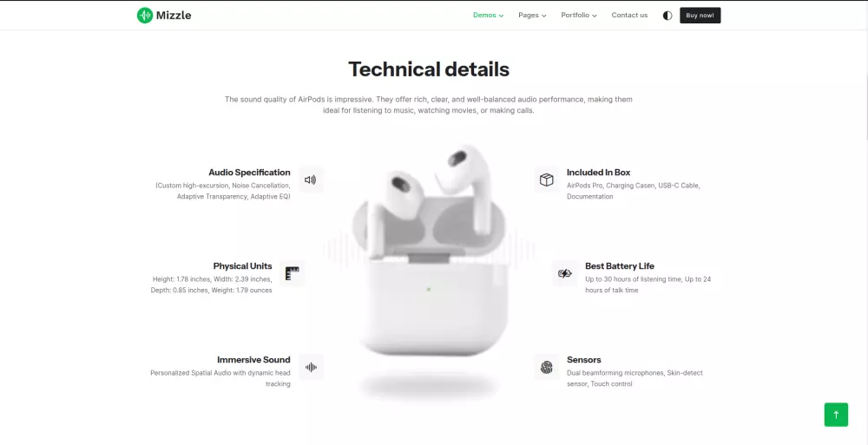
Task: Click the Audio Specification speaker icon
Action: [x=311, y=180]
